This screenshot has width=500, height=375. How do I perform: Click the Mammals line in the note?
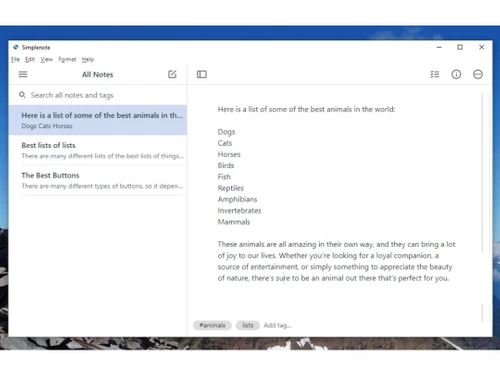point(234,222)
